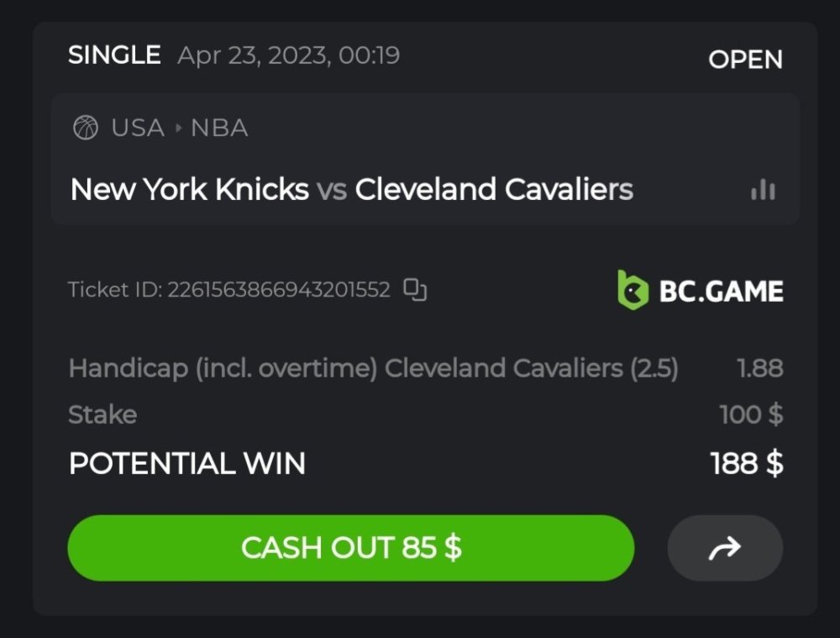
Task: Click the 1.88 odds value
Action: click(x=759, y=368)
